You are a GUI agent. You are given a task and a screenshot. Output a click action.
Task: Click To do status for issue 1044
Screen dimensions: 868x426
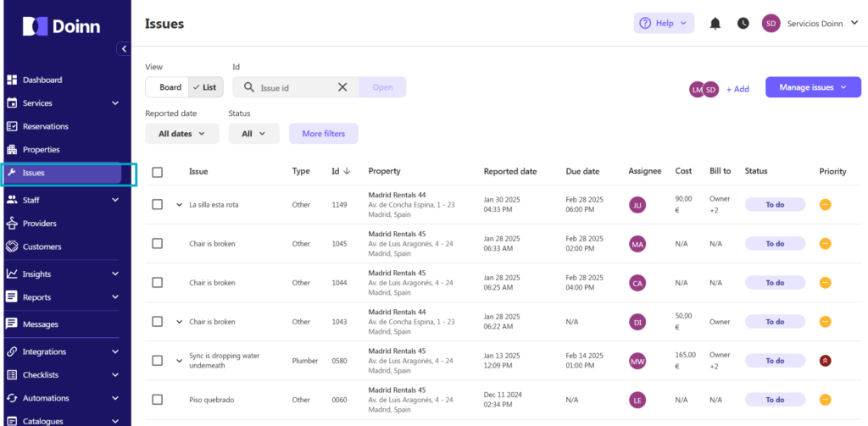(775, 283)
